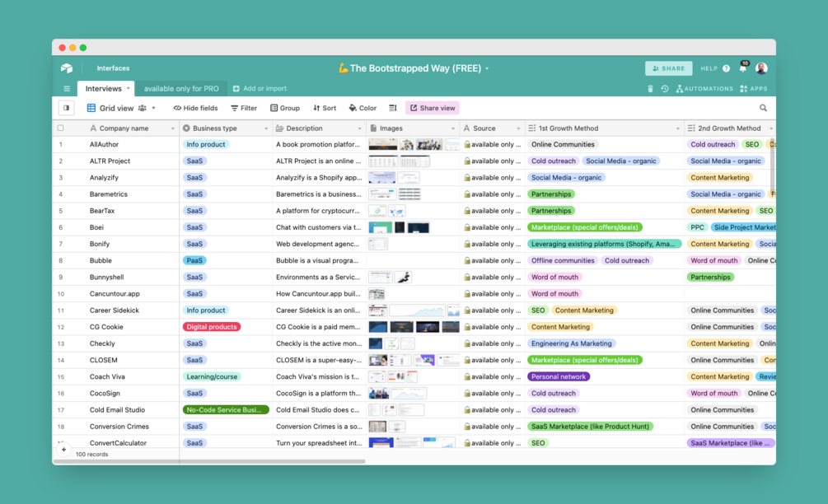The height and width of the screenshot is (504, 828).
Task: Open the help question mark icon
Action: tap(726, 68)
